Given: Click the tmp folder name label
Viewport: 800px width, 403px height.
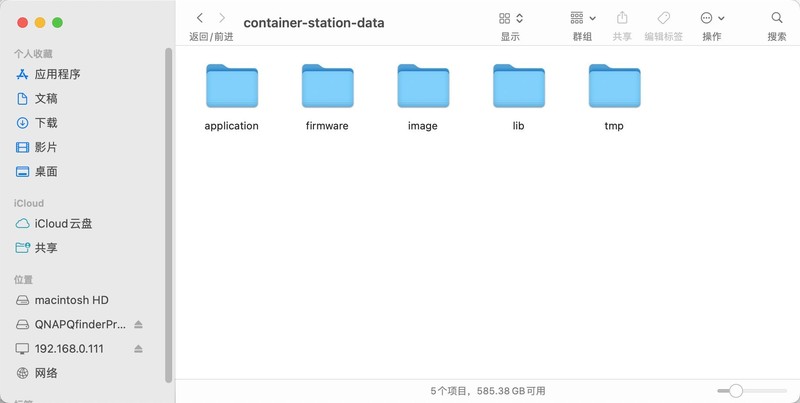Looking at the screenshot, I should tap(614, 126).
